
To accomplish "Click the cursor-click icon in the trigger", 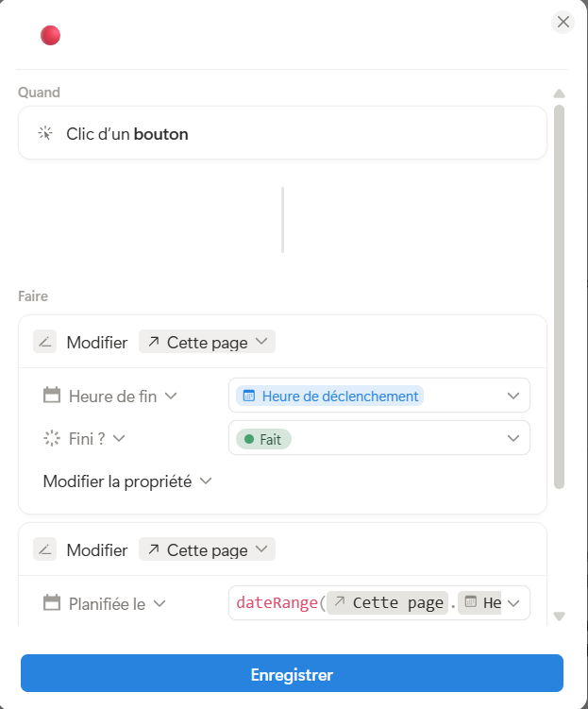I will pos(45,134).
